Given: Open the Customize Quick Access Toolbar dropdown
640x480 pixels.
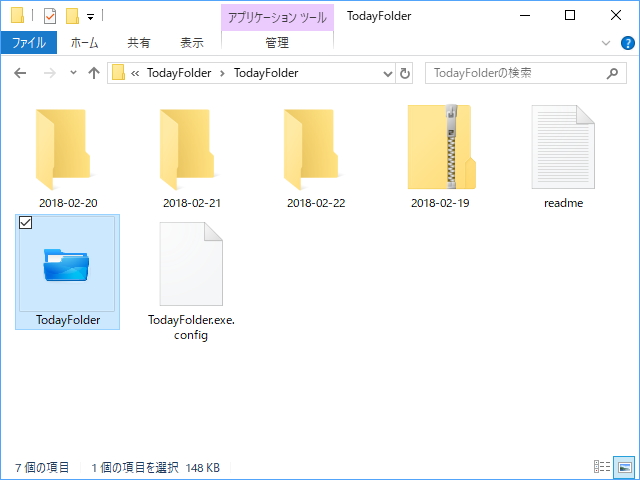Looking at the screenshot, I should coord(90,16).
